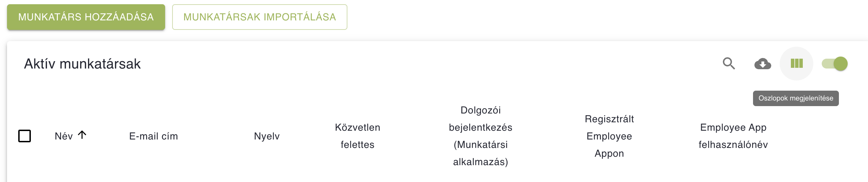Viewport: 868px width, 182px height.
Task: Click the Oszlopok megjelenítése tooltip
Action: (x=796, y=98)
